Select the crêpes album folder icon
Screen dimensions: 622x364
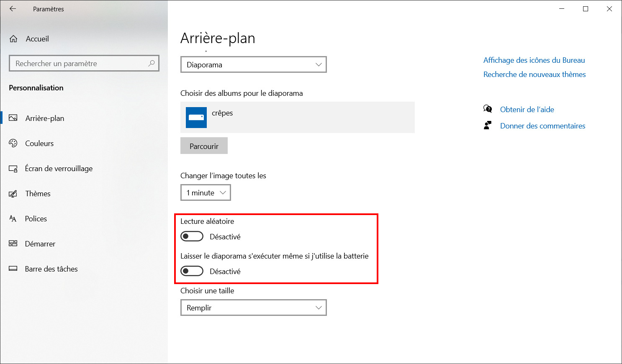click(196, 118)
